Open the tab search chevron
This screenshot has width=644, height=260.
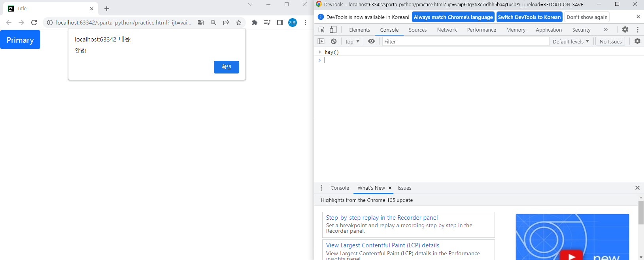pyautogui.click(x=250, y=4)
